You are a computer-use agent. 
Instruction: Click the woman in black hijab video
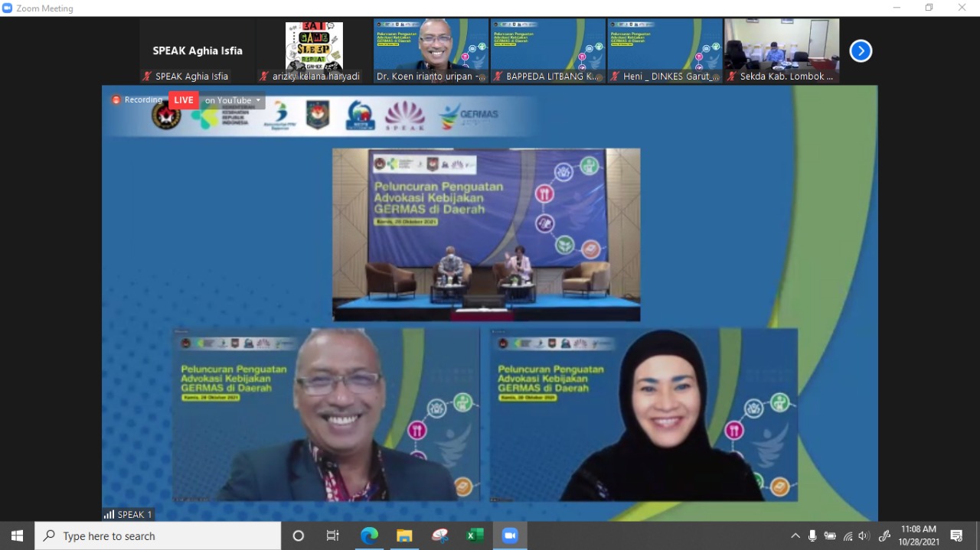pyautogui.click(x=644, y=415)
